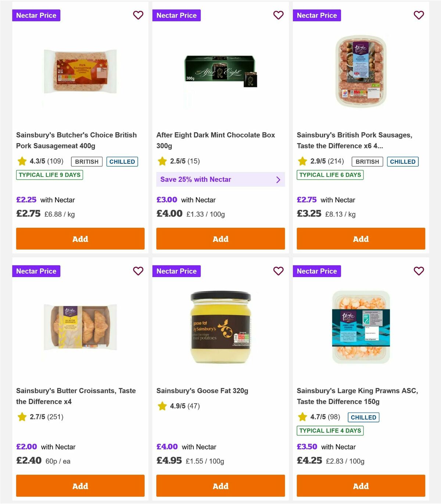Open the After Eight Dark Mint product page
The height and width of the screenshot is (504, 441).
[x=216, y=140]
